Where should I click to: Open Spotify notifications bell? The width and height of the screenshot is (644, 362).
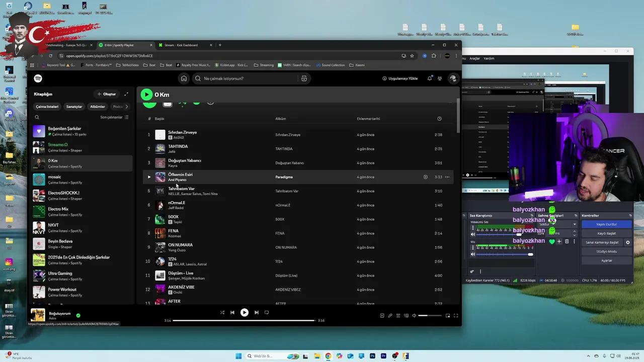pyautogui.click(x=430, y=78)
